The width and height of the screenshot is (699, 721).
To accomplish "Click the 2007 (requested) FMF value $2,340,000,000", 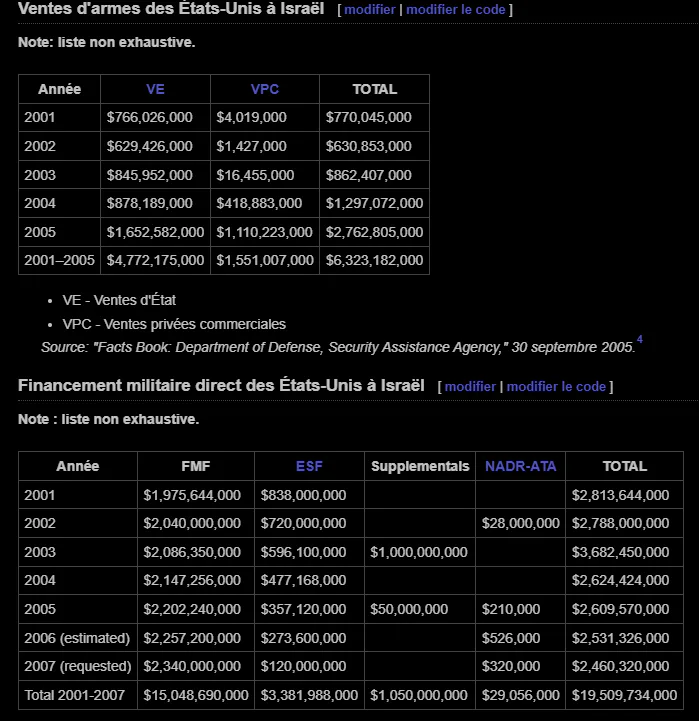I will pyautogui.click(x=192, y=666).
